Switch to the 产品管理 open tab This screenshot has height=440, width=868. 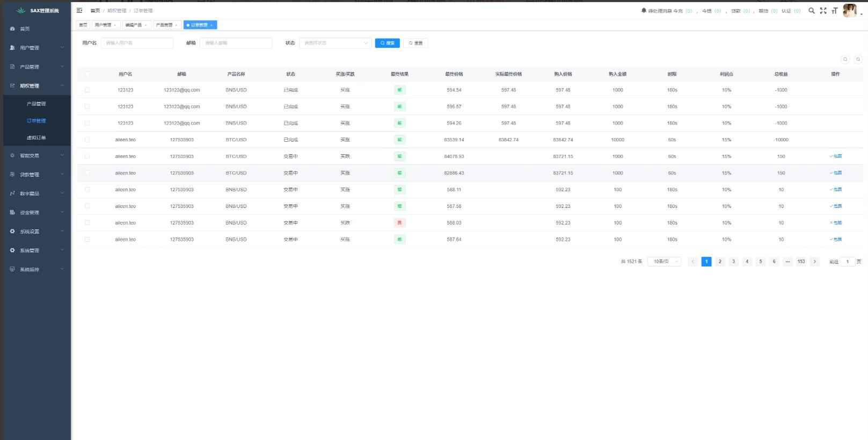pyautogui.click(x=166, y=25)
